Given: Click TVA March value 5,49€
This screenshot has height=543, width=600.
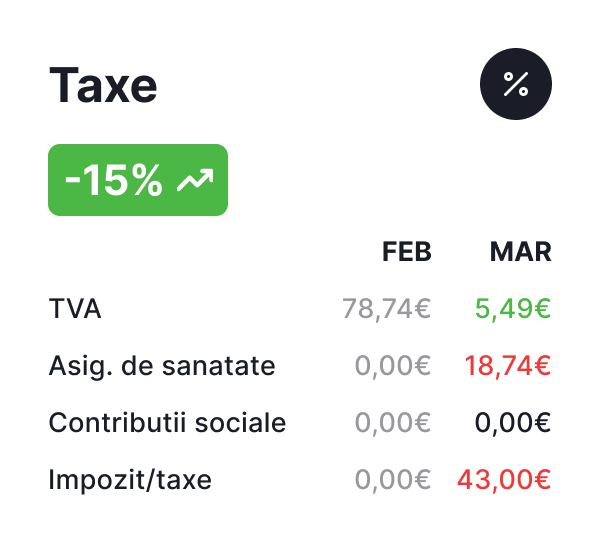Looking at the screenshot, I should [513, 309].
